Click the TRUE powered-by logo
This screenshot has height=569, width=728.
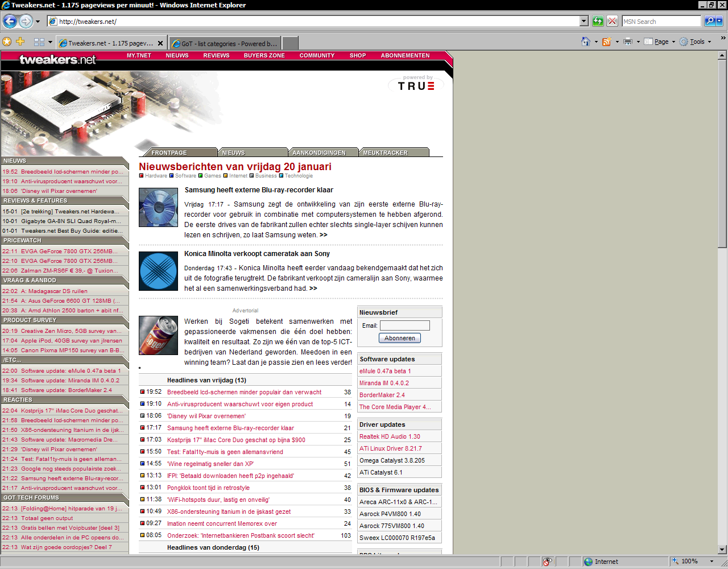416,83
